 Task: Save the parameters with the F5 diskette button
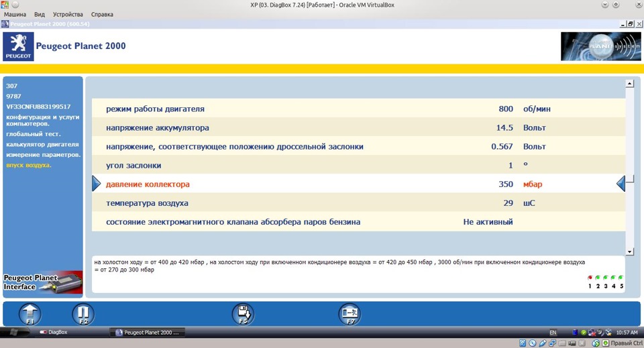point(243,314)
